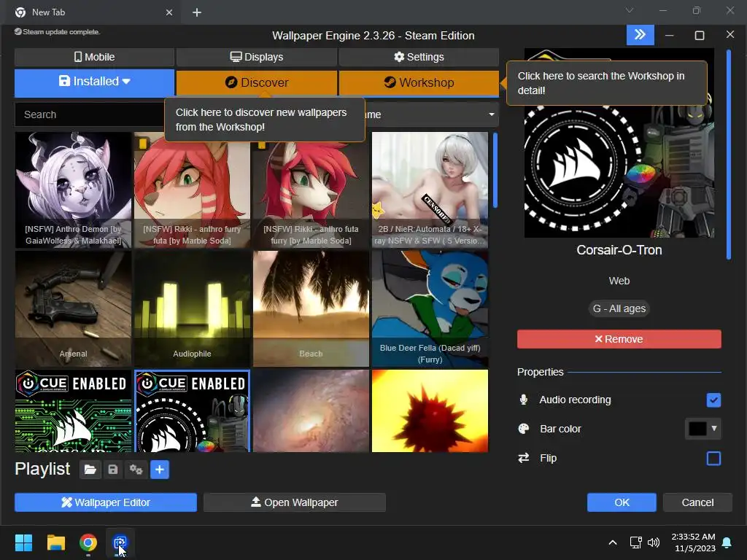Viewport: 747px width, 560px height.
Task: Open the Displays tab
Action: coord(257,57)
